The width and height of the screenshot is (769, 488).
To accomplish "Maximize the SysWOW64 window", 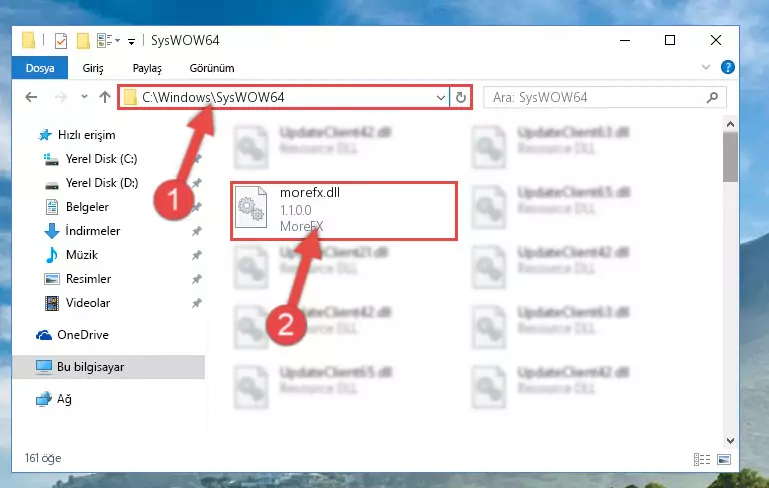I will point(670,40).
